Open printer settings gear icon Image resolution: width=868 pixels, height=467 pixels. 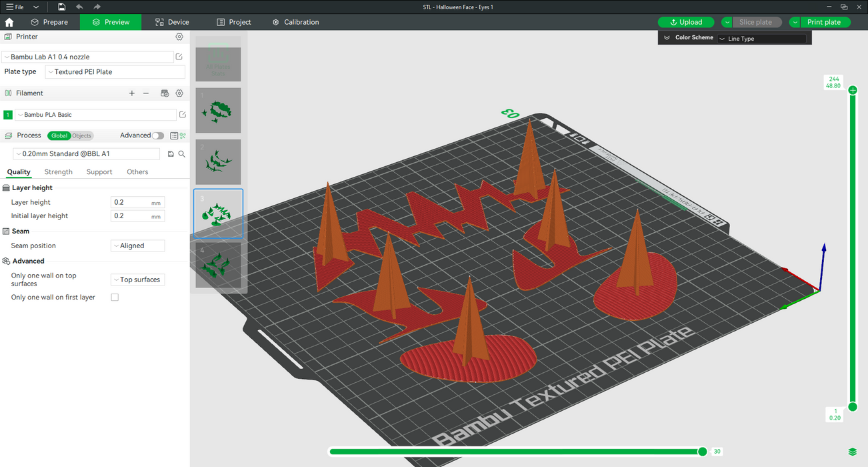(179, 37)
